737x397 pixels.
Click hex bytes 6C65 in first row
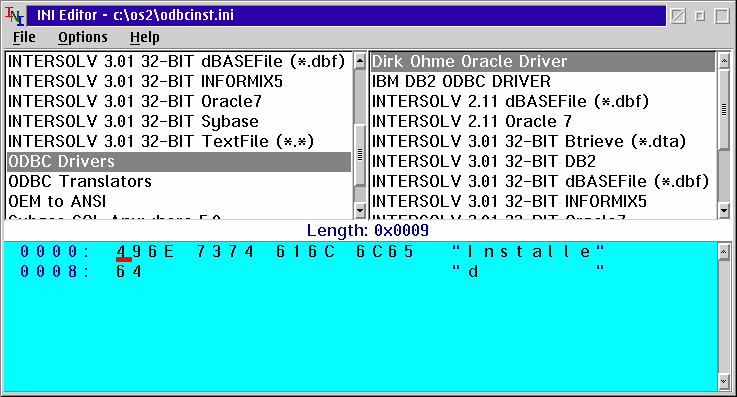tap(384, 251)
